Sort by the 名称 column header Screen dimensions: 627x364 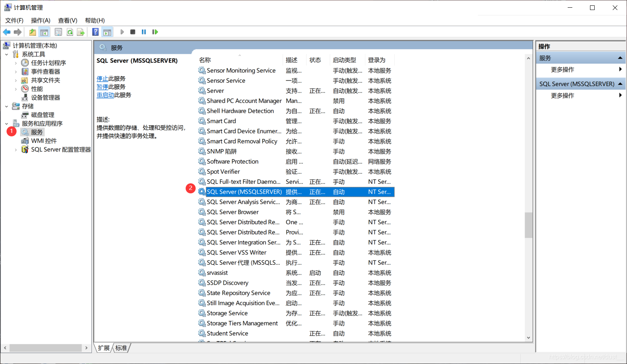(x=240, y=60)
